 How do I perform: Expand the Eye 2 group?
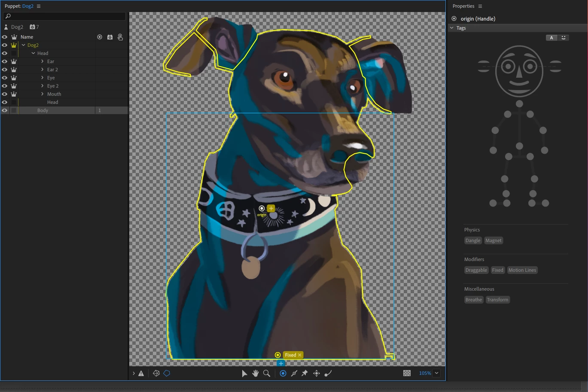pyautogui.click(x=43, y=86)
